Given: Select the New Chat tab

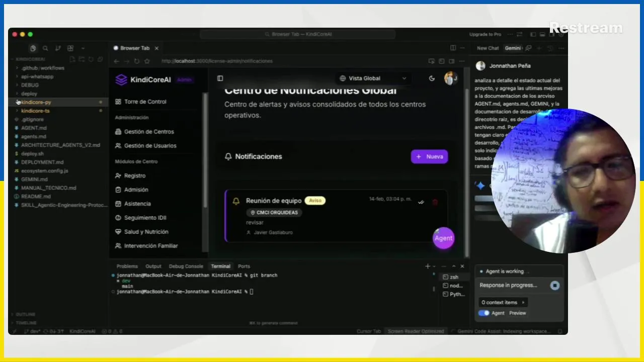Looking at the screenshot, I should pyautogui.click(x=488, y=48).
